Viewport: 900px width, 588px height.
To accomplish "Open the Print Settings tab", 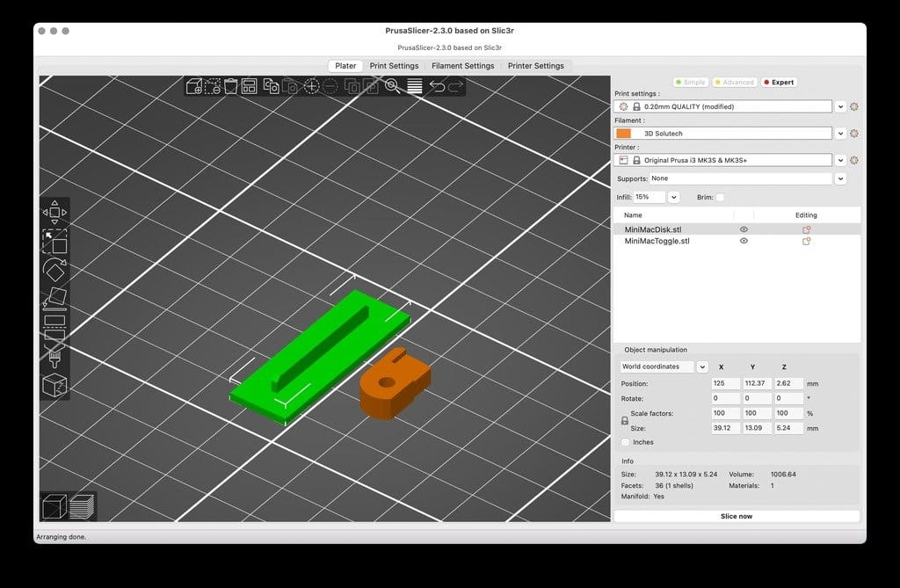I will pyautogui.click(x=394, y=66).
